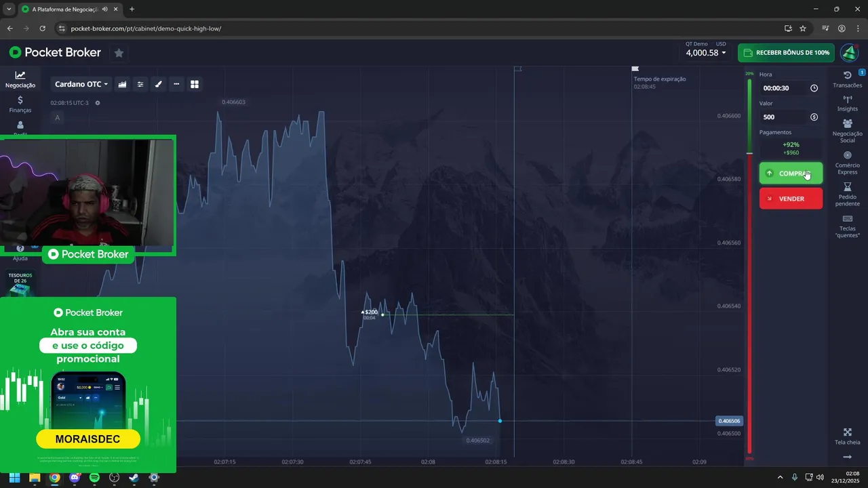This screenshot has height=488, width=868.
Task: Open the profile avatar menu
Action: (x=850, y=52)
